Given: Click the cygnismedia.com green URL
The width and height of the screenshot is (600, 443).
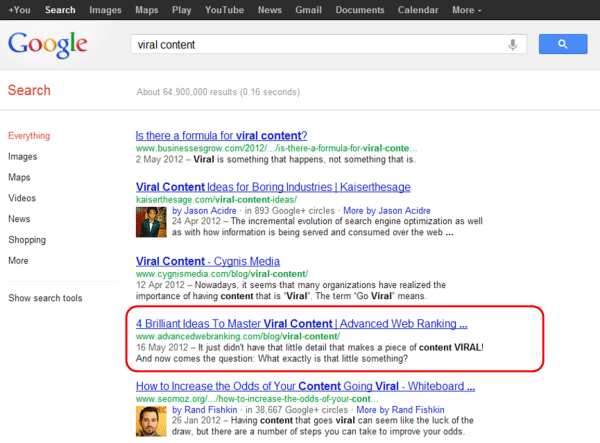Looking at the screenshot, I should point(222,274).
